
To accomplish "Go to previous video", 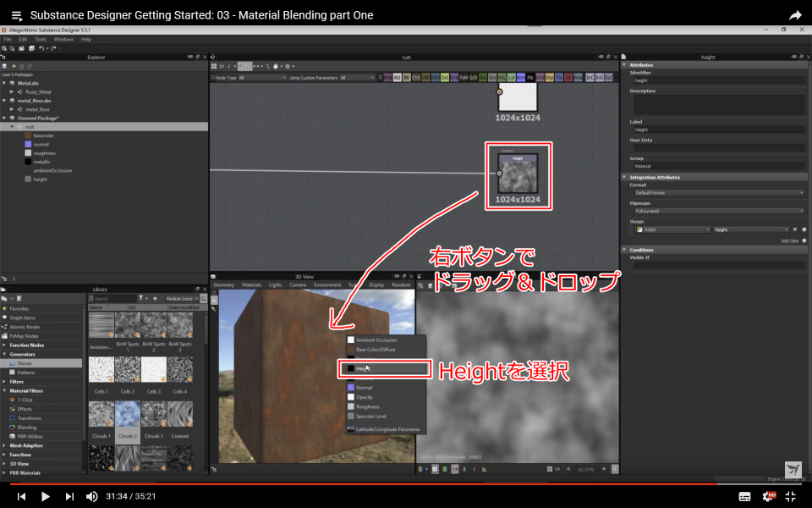I will (21, 497).
